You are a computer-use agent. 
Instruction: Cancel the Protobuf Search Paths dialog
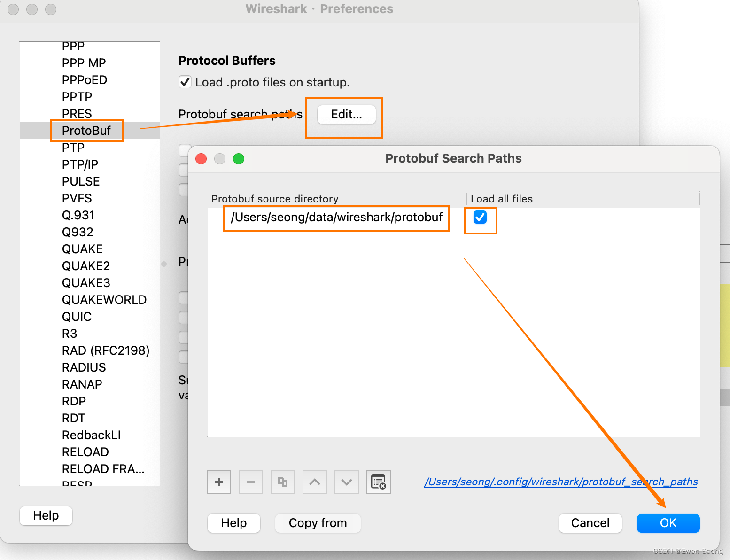coord(590,523)
